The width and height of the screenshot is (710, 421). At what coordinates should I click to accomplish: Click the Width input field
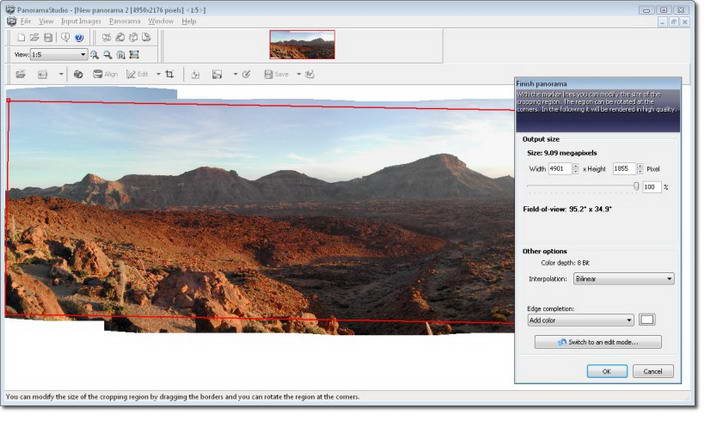pos(558,169)
